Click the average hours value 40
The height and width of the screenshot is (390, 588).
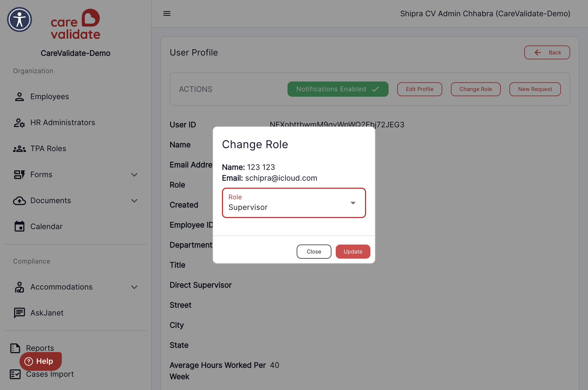[274, 365]
